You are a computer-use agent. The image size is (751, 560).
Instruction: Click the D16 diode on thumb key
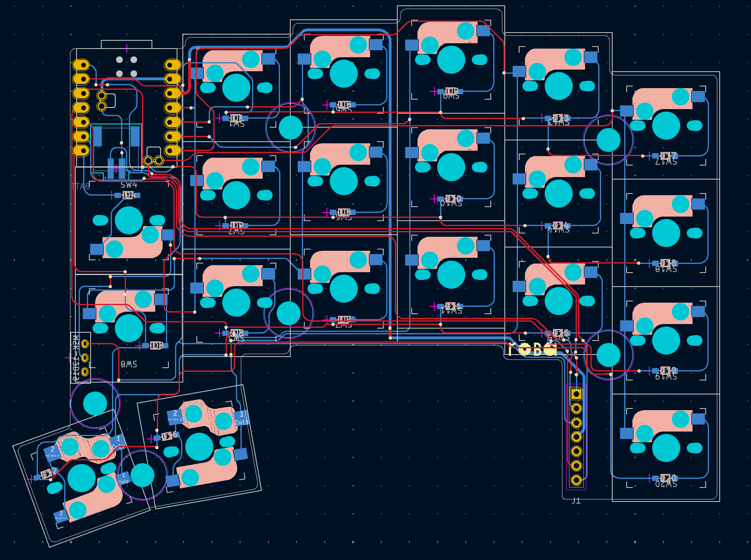click(x=169, y=436)
